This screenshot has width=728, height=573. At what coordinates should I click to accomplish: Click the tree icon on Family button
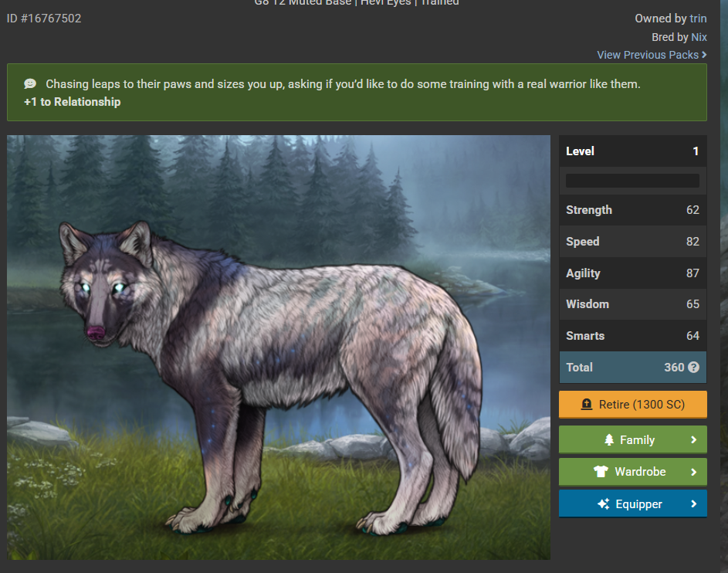[x=609, y=439]
